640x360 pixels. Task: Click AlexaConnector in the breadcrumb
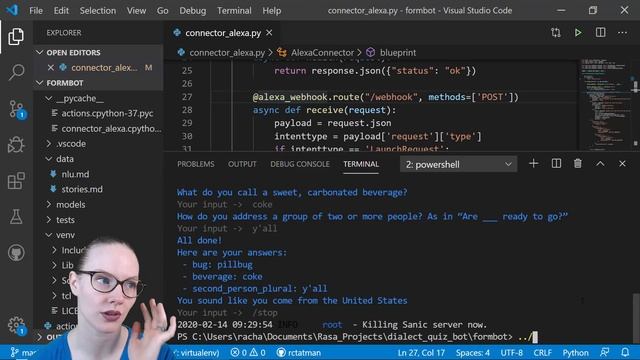click(x=322, y=53)
